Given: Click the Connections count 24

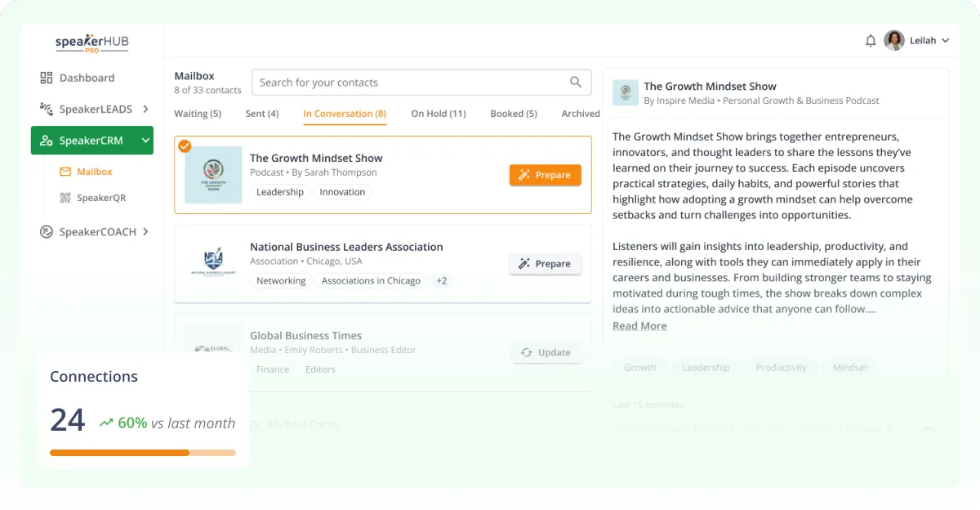Looking at the screenshot, I should pos(68,420).
